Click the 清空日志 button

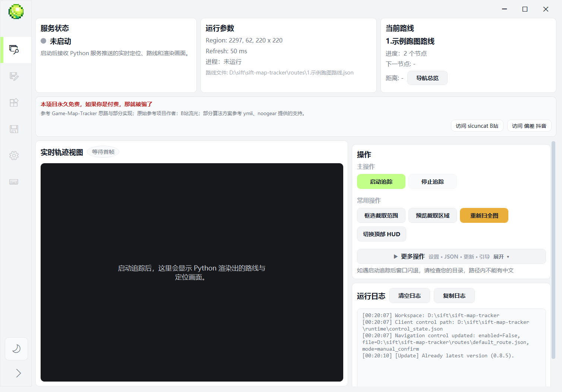[x=410, y=295]
